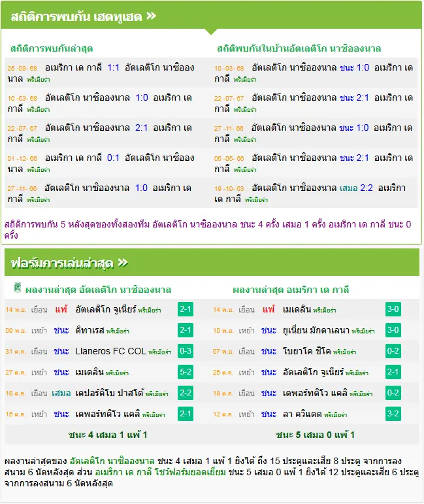
Task: Click โบยาโค ชิโค team name
Action: tap(306, 351)
